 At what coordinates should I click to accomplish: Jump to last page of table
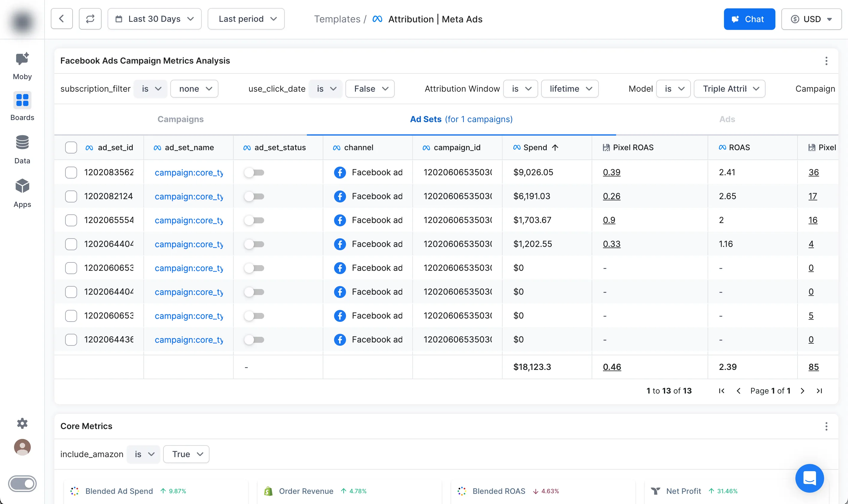click(819, 391)
